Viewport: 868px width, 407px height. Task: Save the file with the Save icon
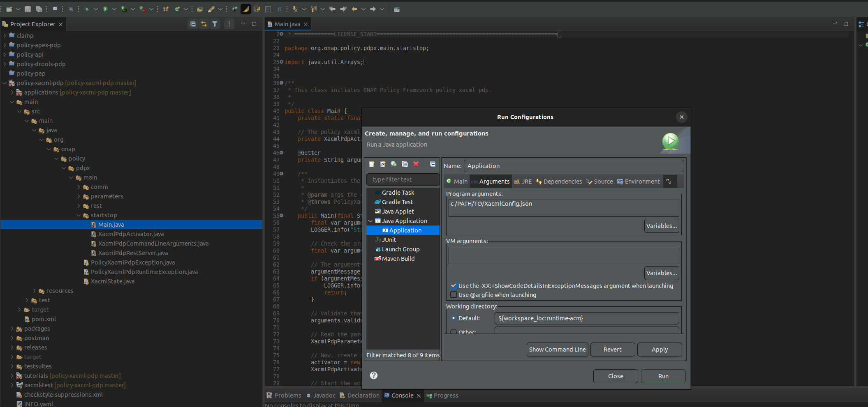click(x=28, y=9)
